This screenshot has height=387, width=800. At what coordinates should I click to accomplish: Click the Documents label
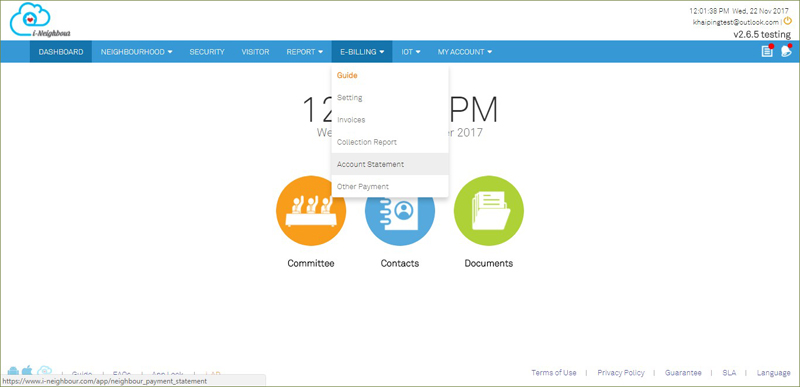click(488, 264)
